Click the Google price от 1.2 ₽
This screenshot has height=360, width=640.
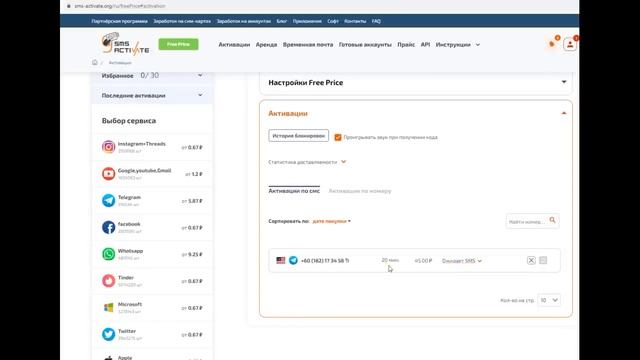[194, 174]
